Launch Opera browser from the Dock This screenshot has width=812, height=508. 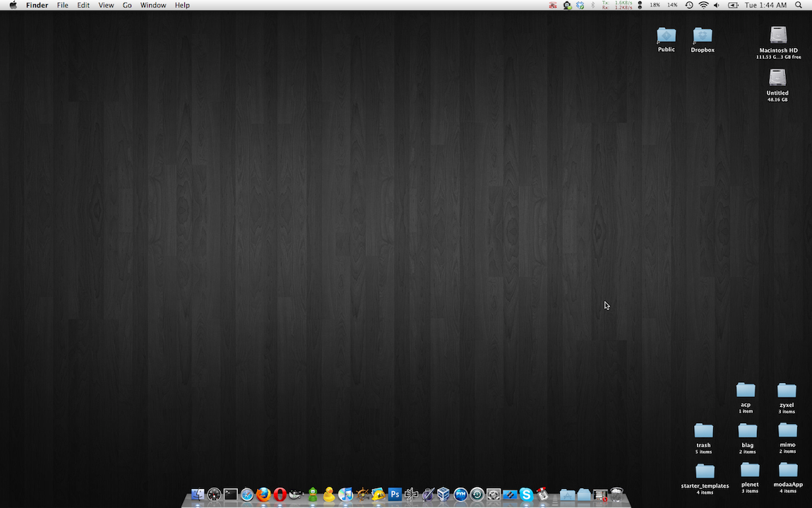[280, 495]
